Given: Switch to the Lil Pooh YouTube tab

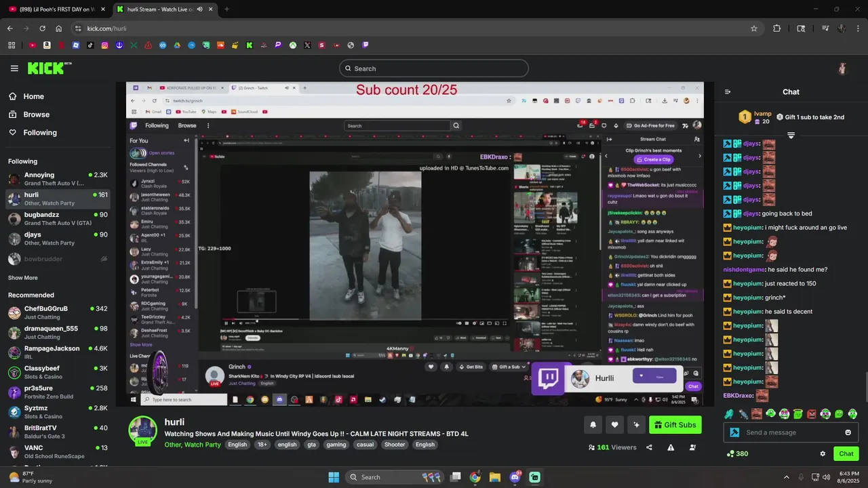Looking at the screenshot, I should pos(55,9).
